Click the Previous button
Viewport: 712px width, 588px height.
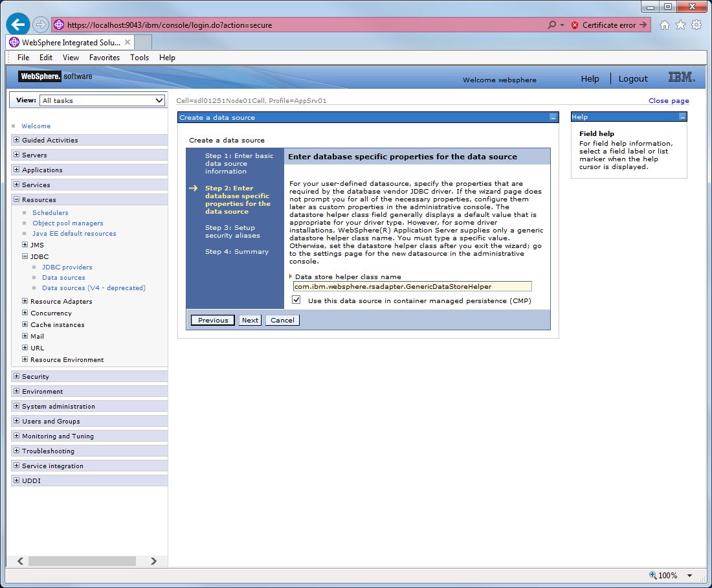tap(213, 320)
